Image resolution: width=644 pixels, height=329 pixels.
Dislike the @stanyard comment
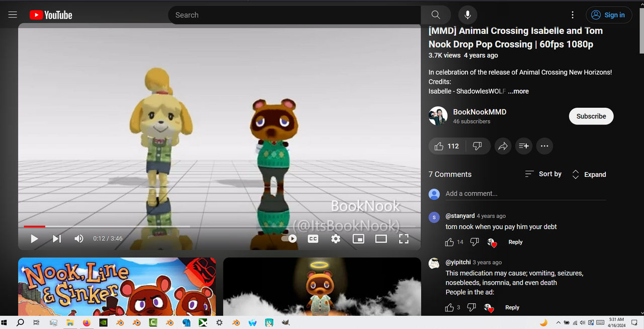point(474,242)
